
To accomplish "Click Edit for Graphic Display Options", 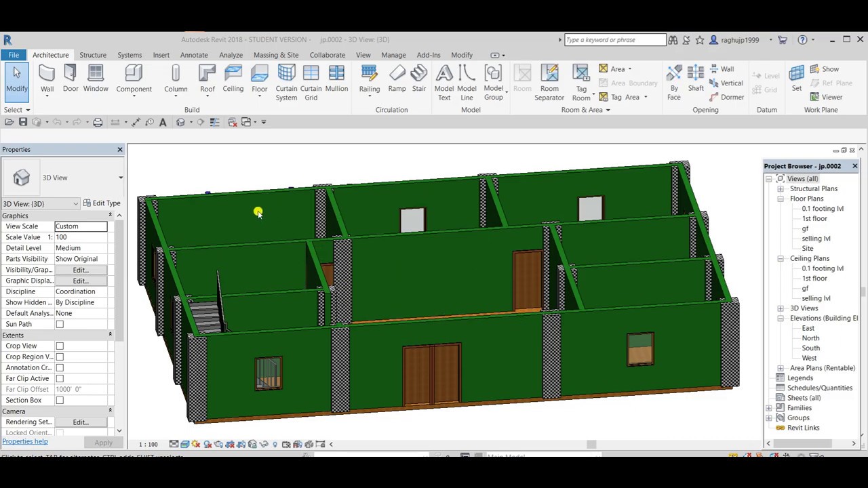I will pyautogui.click(x=81, y=281).
